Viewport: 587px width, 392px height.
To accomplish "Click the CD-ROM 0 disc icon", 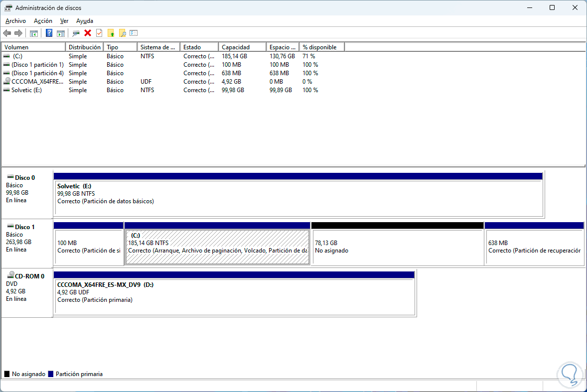I will 10,275.
